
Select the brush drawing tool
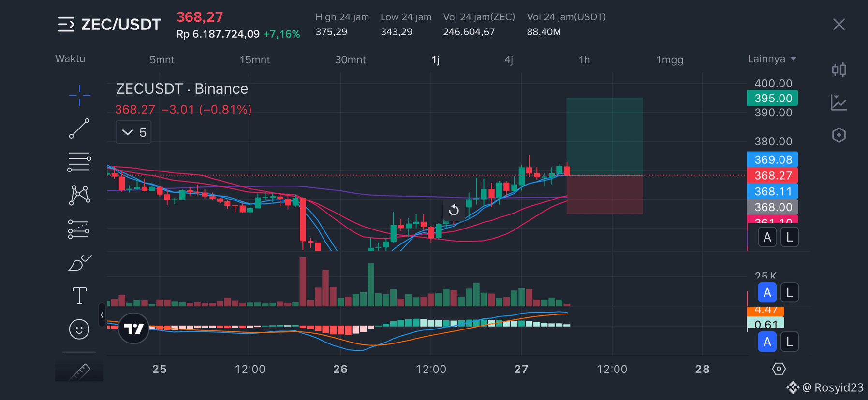point(79,262)
